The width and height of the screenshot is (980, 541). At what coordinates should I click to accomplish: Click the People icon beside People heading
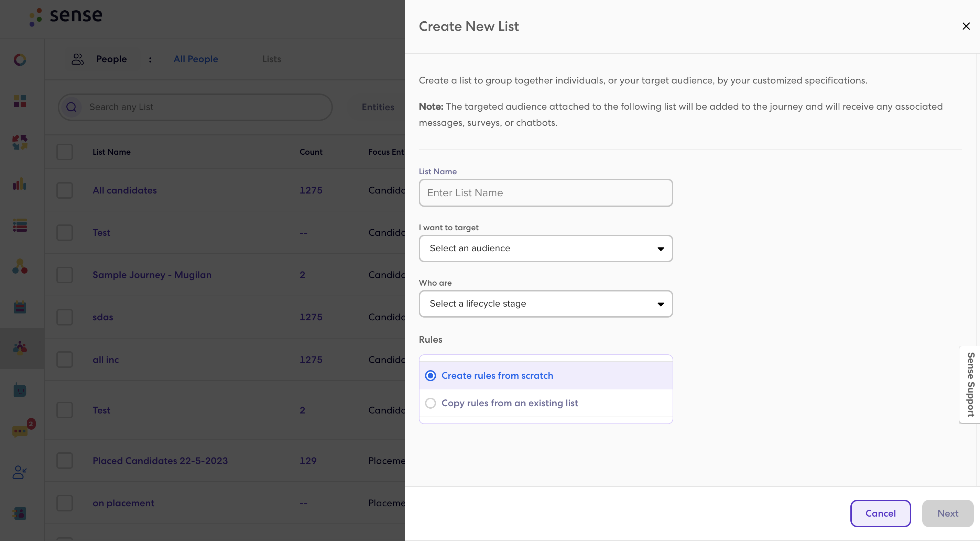(78, 59)
